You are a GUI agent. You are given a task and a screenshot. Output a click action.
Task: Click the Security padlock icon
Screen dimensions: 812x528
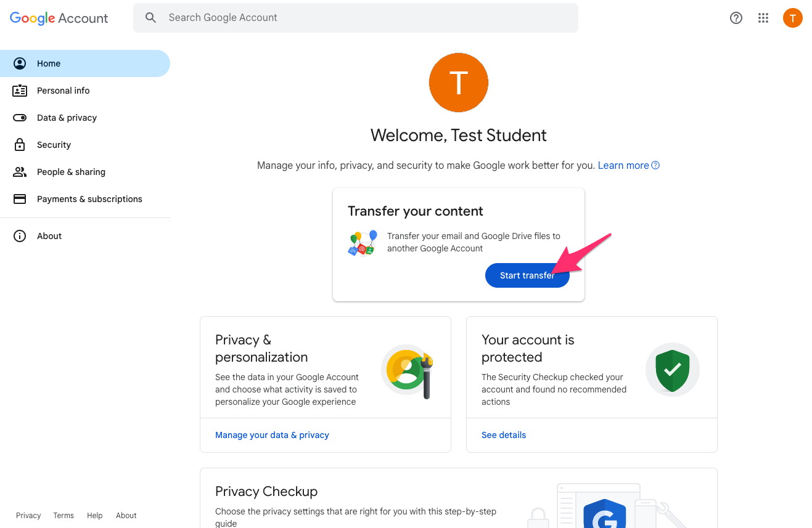tap(20, 145)
